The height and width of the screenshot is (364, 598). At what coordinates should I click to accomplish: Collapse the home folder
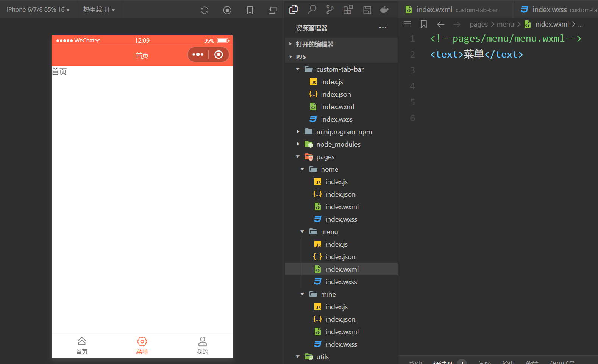click(x=341, y=169)
